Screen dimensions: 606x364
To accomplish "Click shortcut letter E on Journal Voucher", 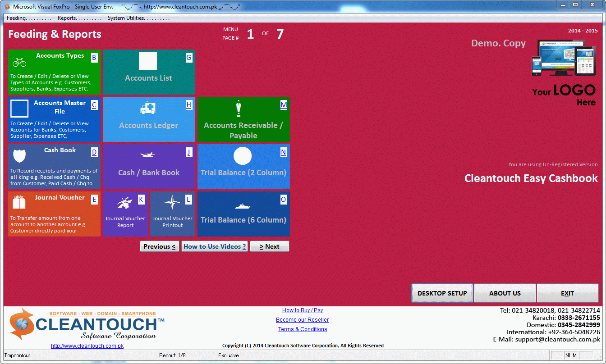I will click(x=94, y=200).
